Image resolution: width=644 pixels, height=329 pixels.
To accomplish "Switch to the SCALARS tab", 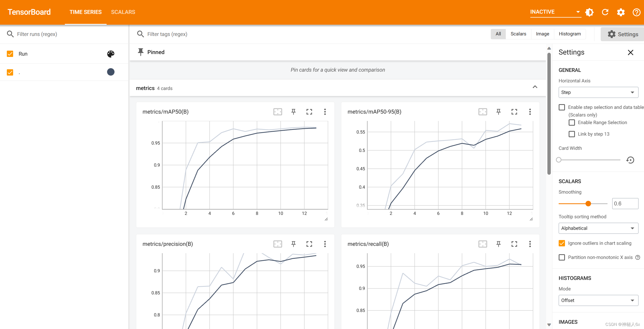I will click(x=123, y=12).
